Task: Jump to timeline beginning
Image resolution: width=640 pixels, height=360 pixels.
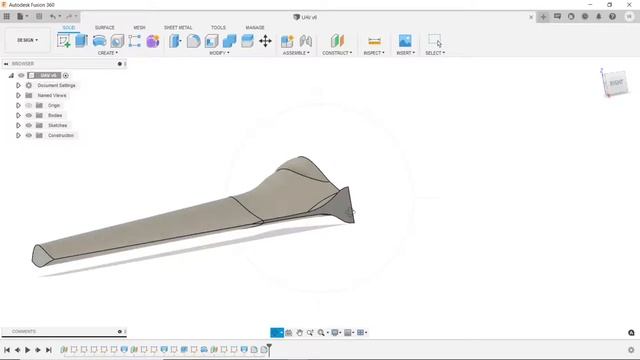Action: click(x=7, y=350)
